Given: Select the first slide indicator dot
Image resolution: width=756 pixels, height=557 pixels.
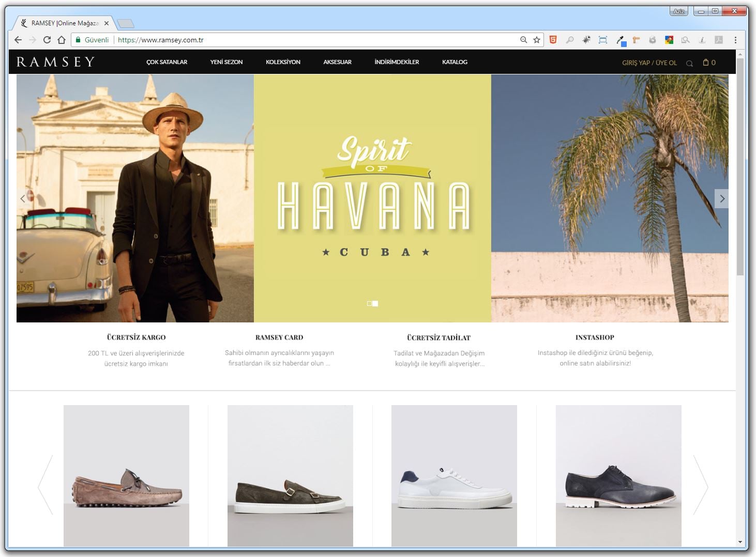Looking at the screenshot, I should (x=369, y=304).
